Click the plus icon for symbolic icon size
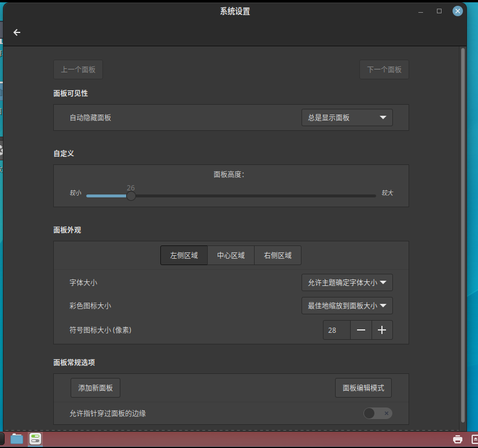 coord(382,330)
